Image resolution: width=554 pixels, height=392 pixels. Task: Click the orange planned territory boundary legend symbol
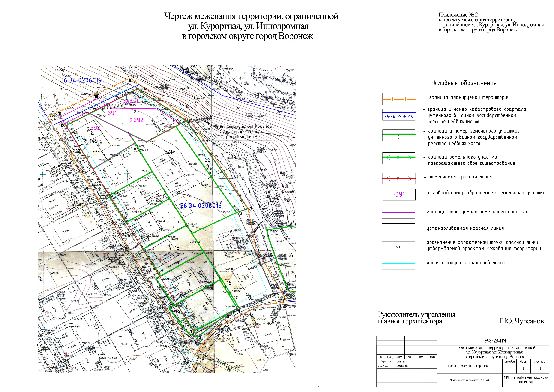399,99
